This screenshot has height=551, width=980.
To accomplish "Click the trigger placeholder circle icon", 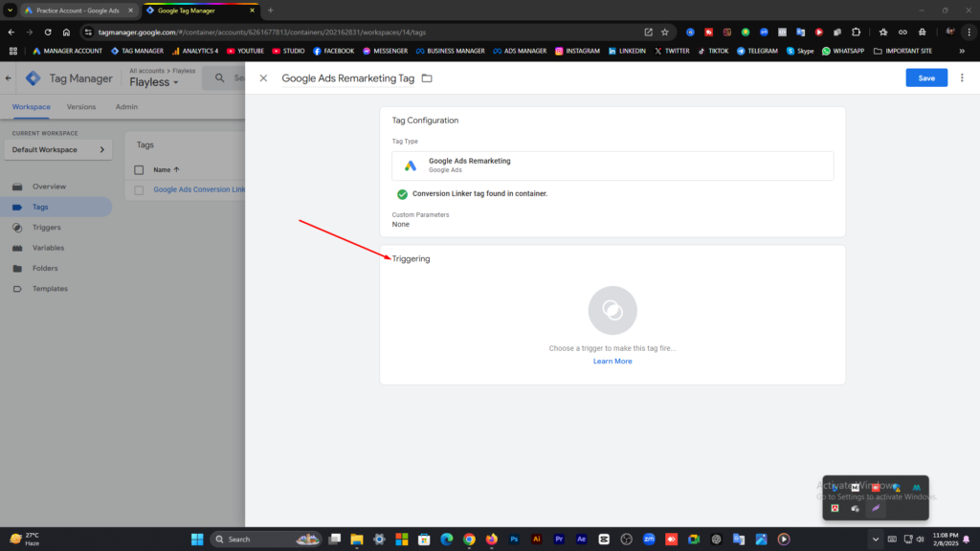I will click(x=612, y=311).
